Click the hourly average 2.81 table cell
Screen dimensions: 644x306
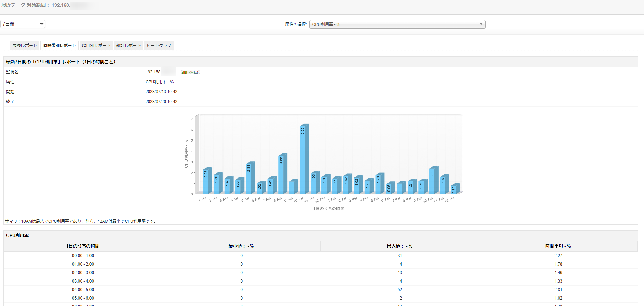pyautogui.click(x=558, y=290)
